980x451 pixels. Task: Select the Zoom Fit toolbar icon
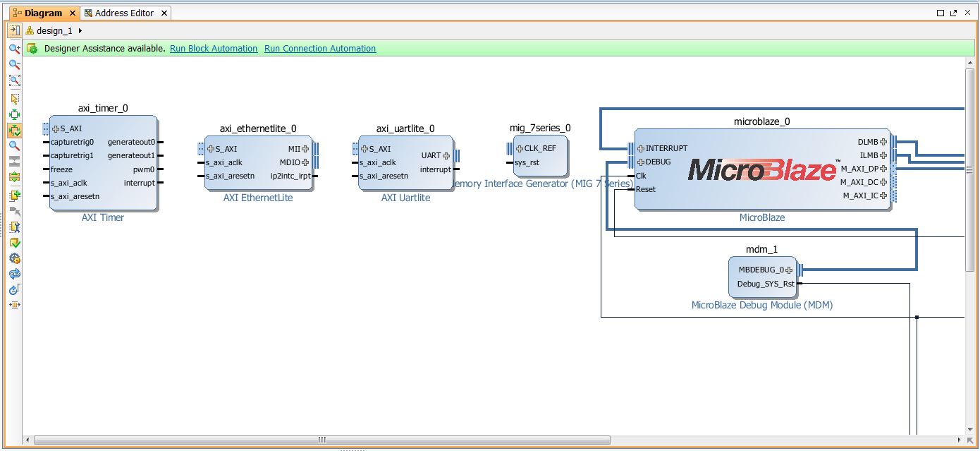pyautogui.click(x=14, y=80)
